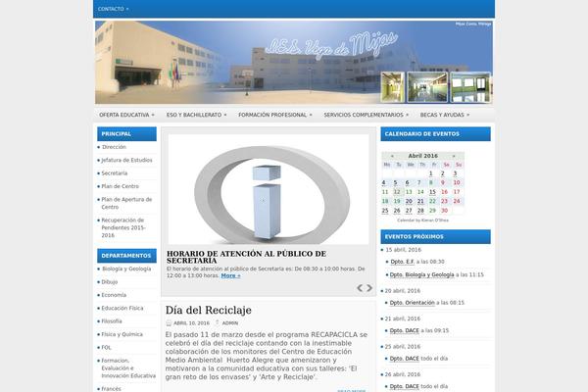The height and width of the screenshot is (392, 588).
Task: Go to previous slide with left arrow
Action: coord(360,288)
